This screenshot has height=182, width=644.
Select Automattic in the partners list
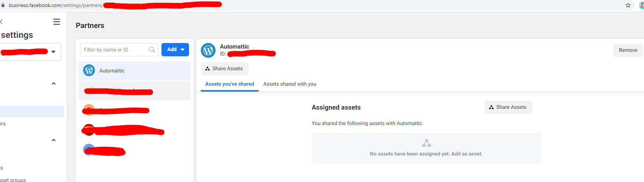point(135,71)
